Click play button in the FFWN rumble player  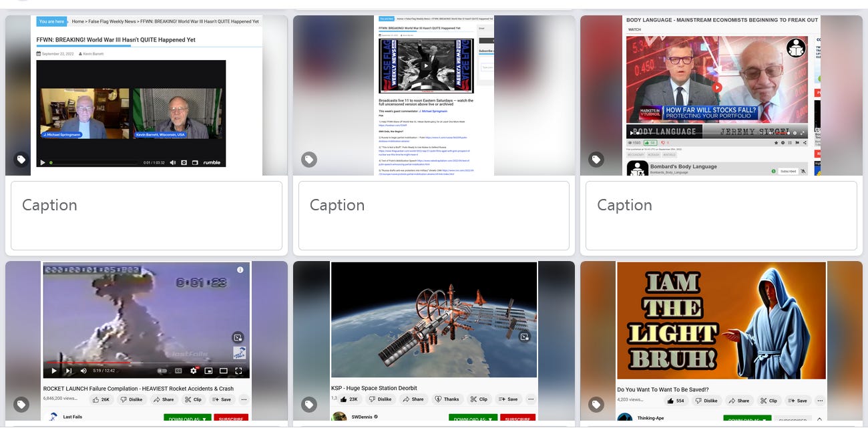tap(43, 162)
